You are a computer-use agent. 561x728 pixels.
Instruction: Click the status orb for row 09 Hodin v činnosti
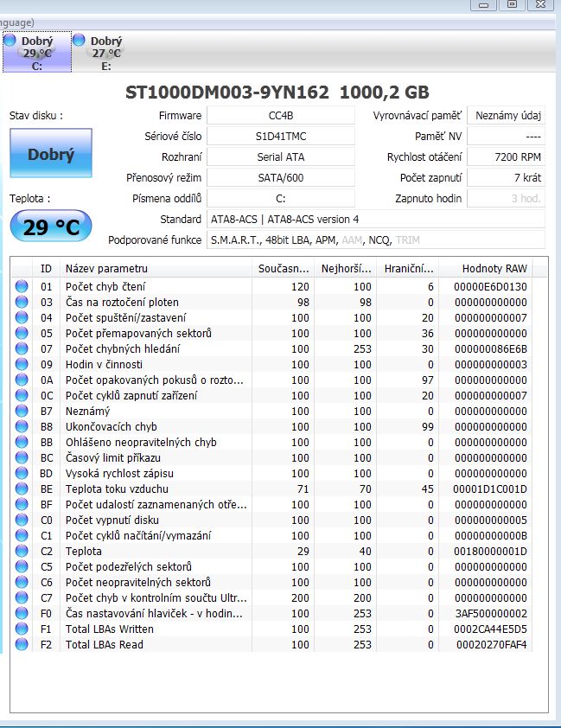tap(22, 365)
